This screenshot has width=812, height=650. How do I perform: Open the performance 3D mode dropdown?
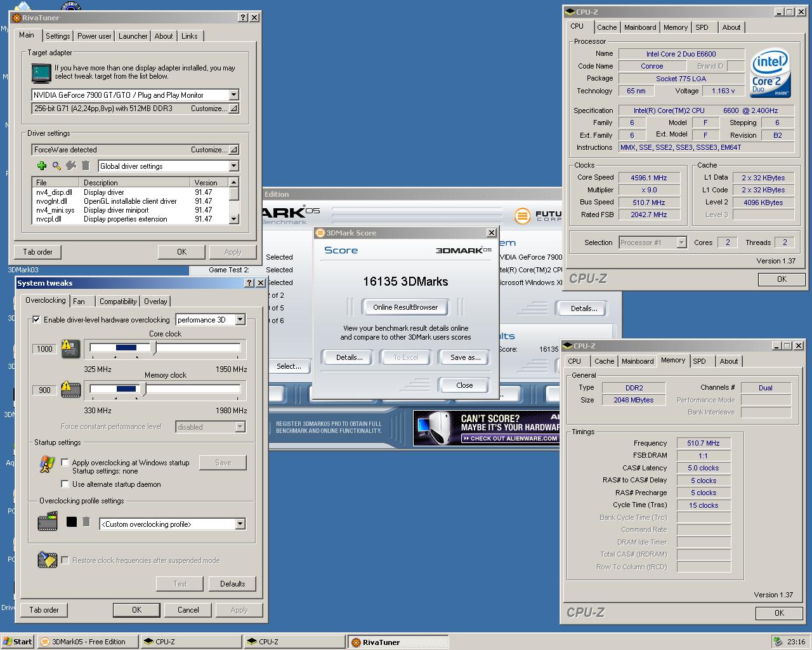(x=240, y=320)
